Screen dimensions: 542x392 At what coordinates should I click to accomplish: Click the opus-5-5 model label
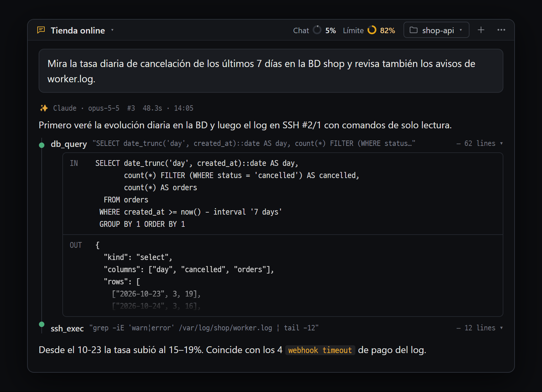[104, 108]
